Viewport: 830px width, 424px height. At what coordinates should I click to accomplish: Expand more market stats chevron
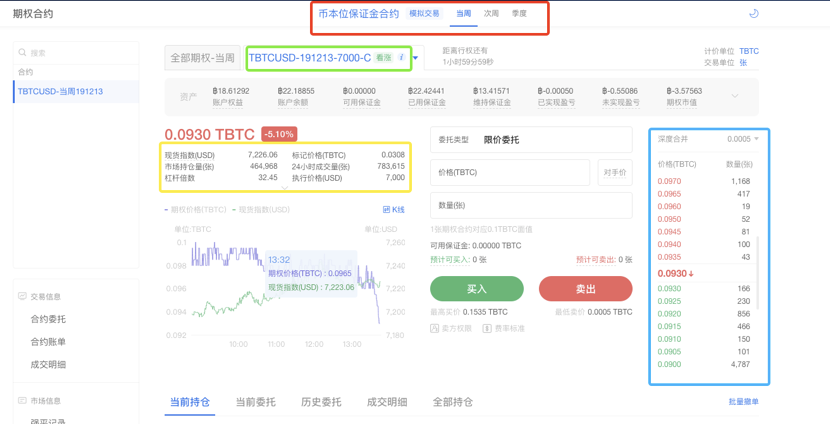click(x=284, y=187)
